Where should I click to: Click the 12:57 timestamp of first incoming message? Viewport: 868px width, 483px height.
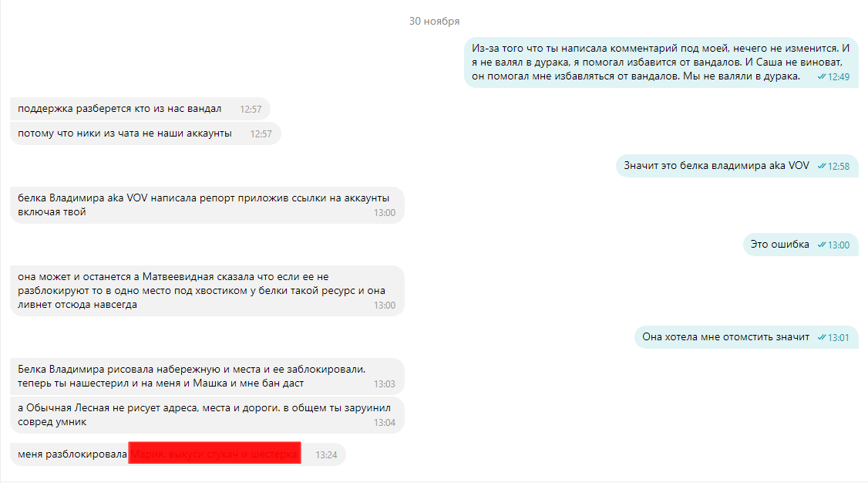click(251, 109)
